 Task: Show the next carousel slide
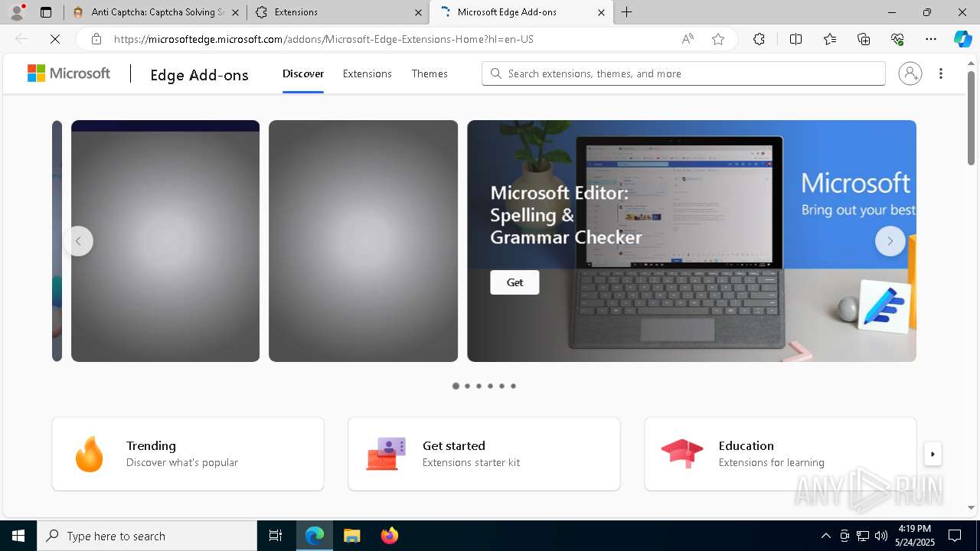[x=890, y=241]
